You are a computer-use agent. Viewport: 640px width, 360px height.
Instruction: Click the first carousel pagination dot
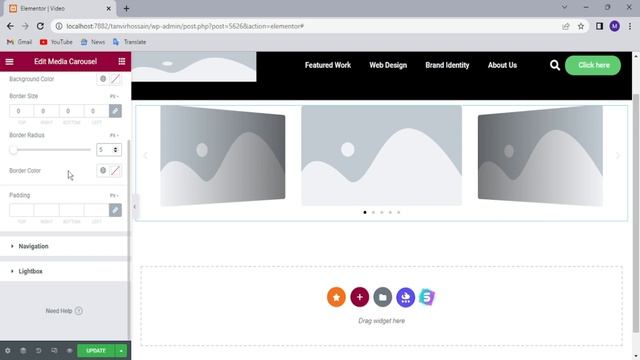pyautogui.click(x=365, y=212)
